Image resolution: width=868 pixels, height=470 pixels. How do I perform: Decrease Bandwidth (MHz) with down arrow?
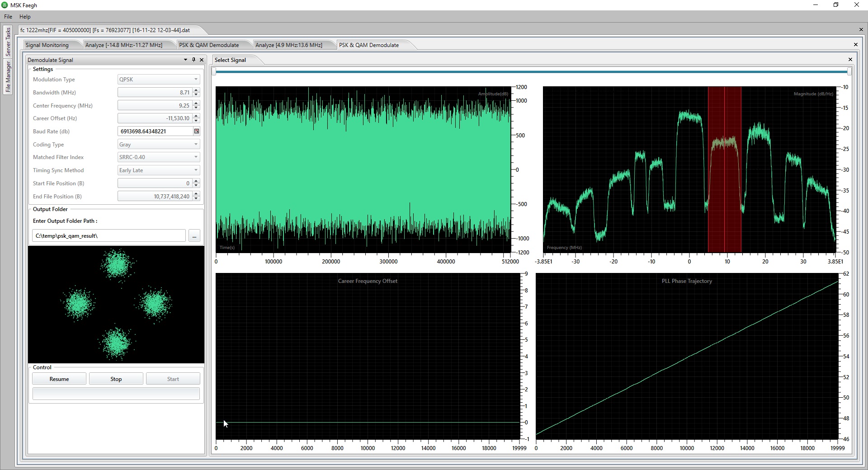coord(196,95)
